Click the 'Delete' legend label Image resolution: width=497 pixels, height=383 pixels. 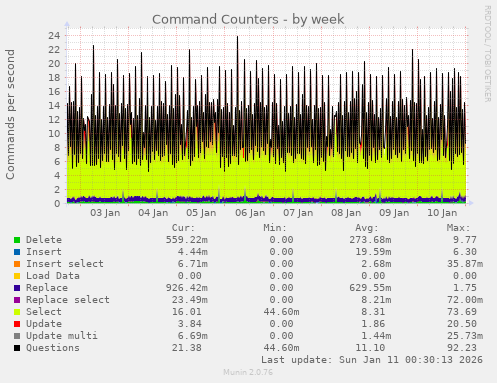[44, 240]
